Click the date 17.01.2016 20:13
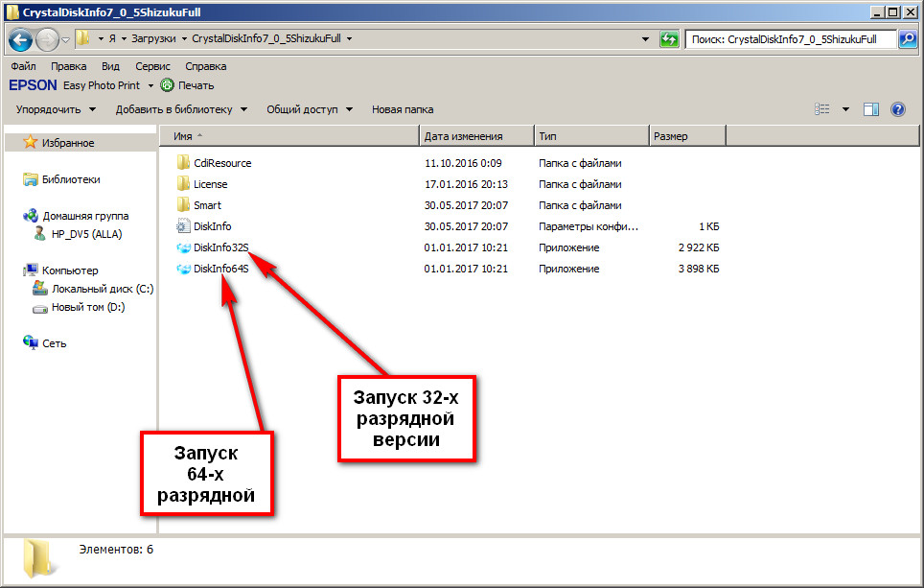 466,184
